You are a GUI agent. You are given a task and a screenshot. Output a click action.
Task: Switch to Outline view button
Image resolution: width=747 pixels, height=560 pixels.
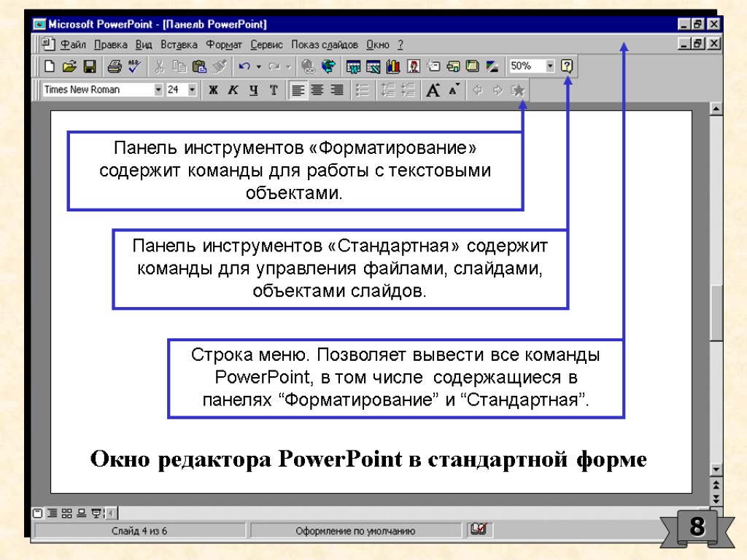pyautogui.click(x=53, y=513)
